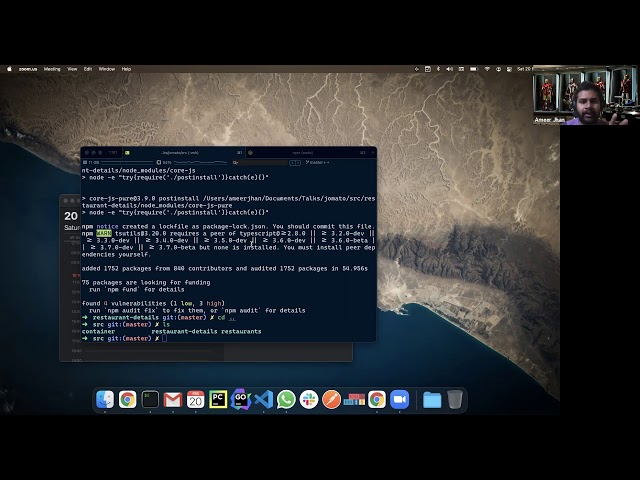
Task: Open the Calendar dock icon showing 20
Action: coord(196,399)
